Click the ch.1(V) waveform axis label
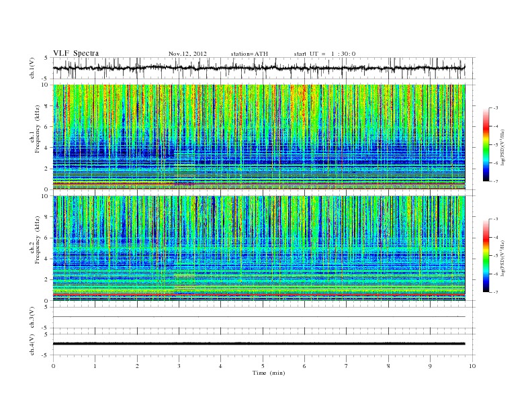The height and width of the screenshot is (411, 532). coord(32,68)
